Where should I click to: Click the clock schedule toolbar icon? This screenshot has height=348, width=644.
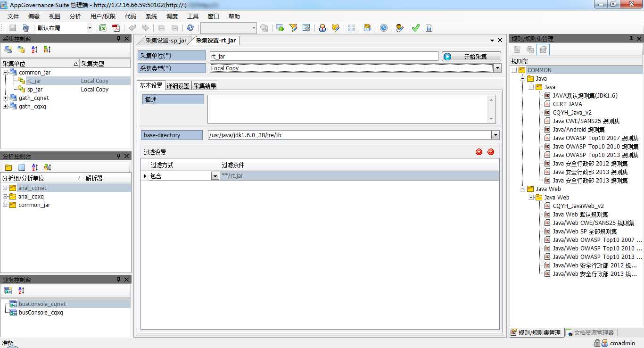tap(384, 28)
